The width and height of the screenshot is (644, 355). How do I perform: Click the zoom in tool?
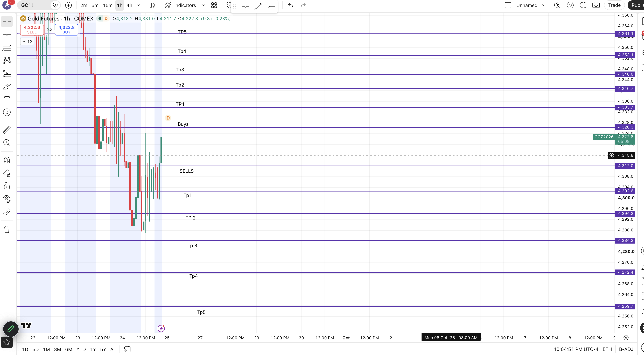pyautogui.click(x=7, y=143)
